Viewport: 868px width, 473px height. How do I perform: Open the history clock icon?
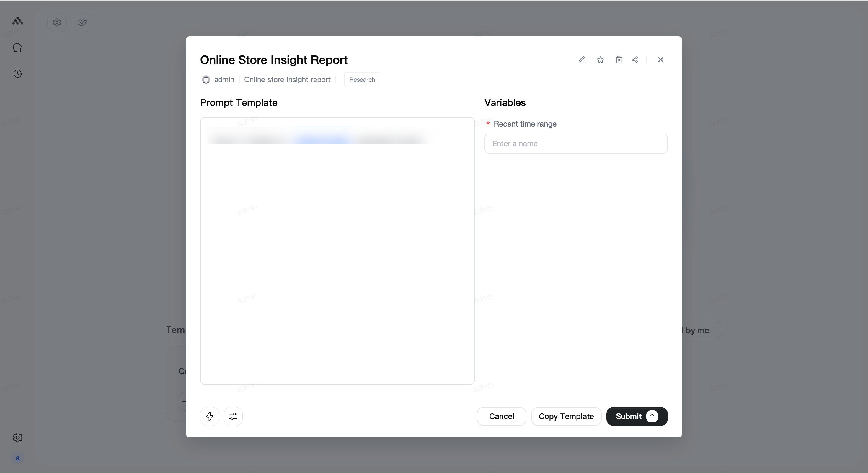click(17, 74)
